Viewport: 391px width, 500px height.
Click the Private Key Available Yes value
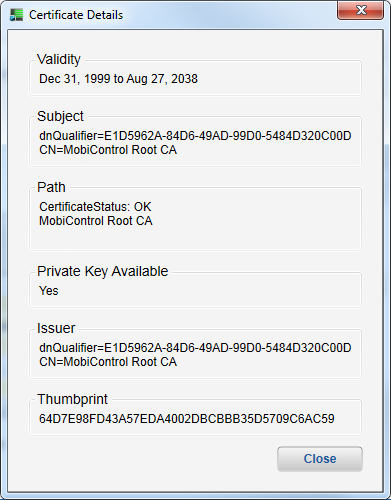click(x=49, y=291)
